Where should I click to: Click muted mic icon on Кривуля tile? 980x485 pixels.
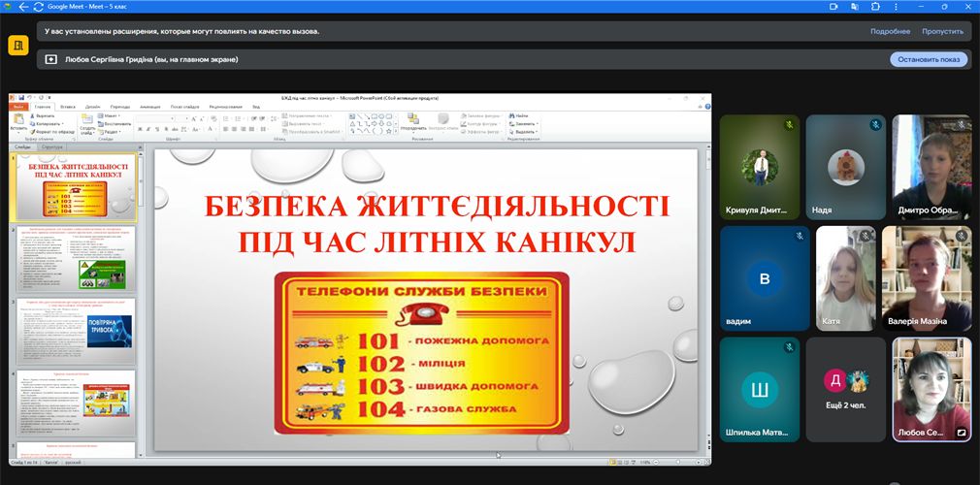(790, 125)
